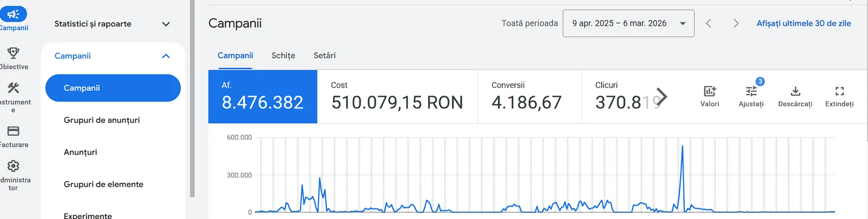Go to the previous date period arrow
The height and width of the screenshot is (219, 868).
(709, 24)
